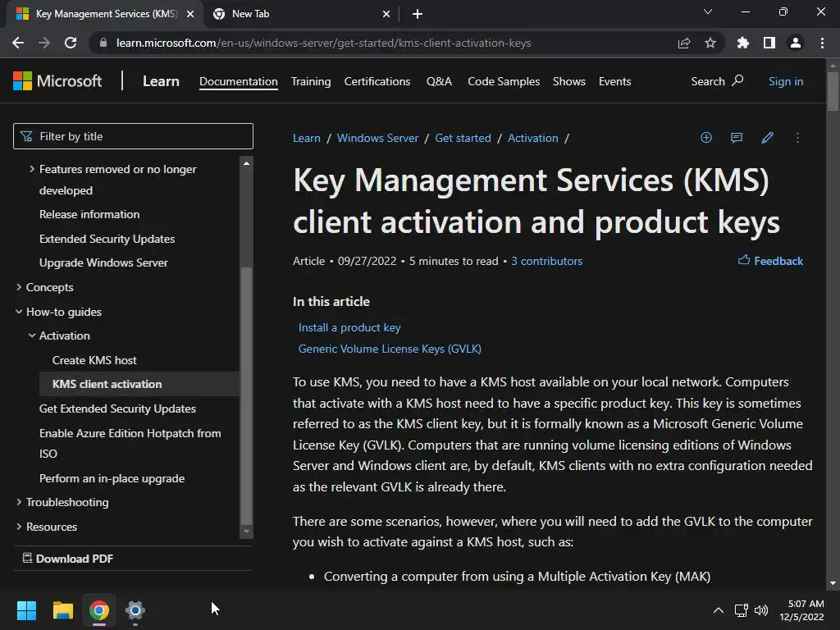Open the Chrome profile avatar icon
The image size is (840, 630).
[796, 43]
